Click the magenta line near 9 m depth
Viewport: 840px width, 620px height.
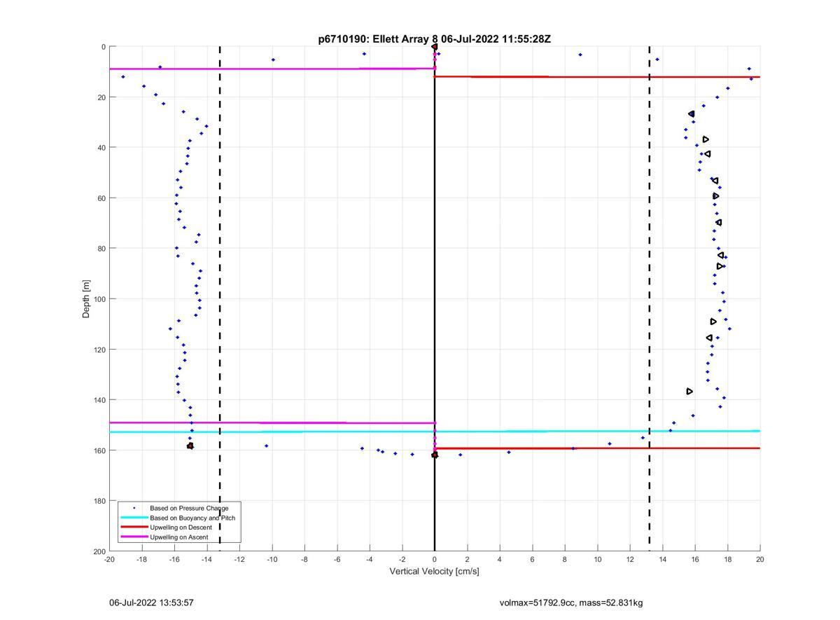tap(272, 69)
